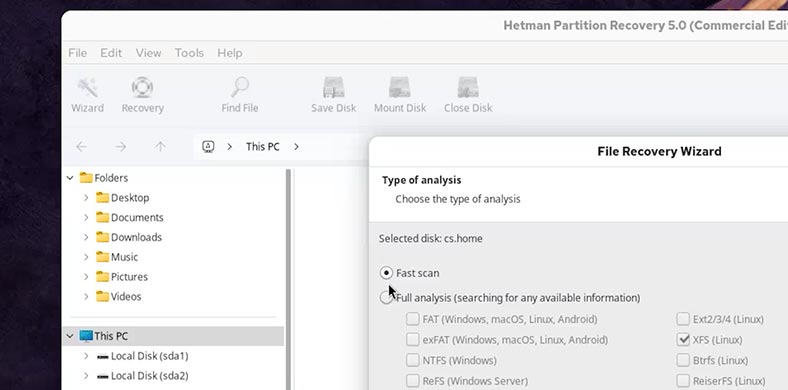This screenshot has height=390, width=788.
Task: Go back with the left arrow
Action: point(81,147)
